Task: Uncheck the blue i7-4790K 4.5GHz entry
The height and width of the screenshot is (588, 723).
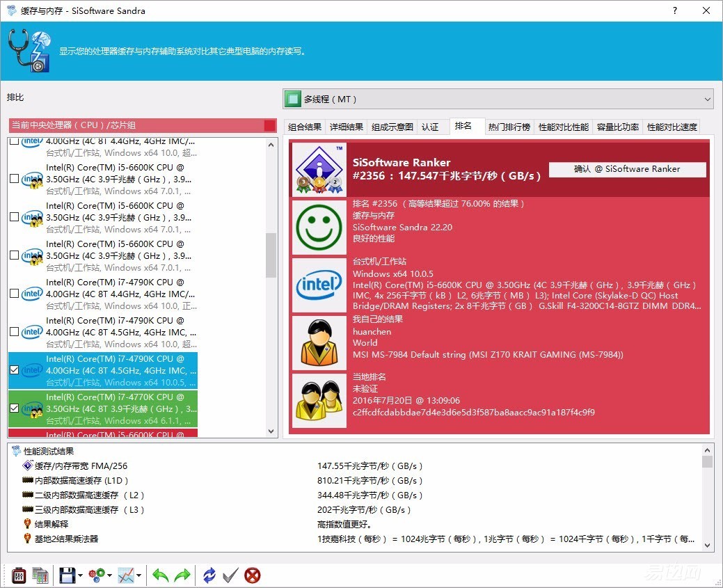Action: point(15,370)
